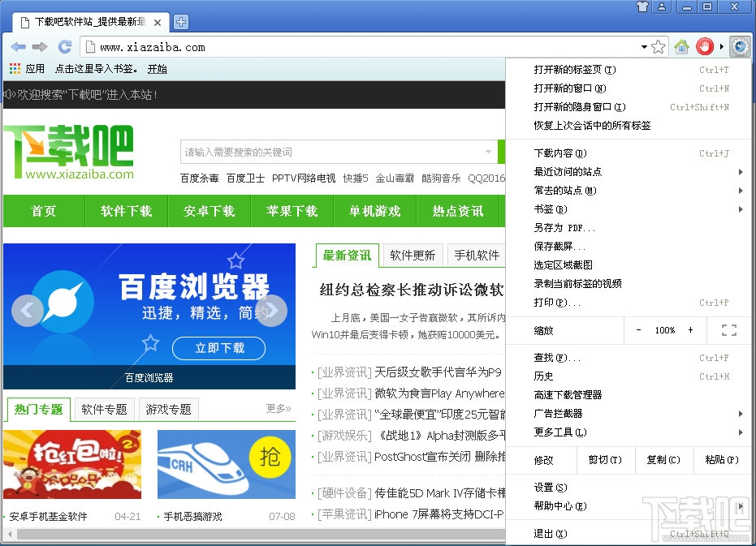Click 复制 in the edit row

click(663, 460)
